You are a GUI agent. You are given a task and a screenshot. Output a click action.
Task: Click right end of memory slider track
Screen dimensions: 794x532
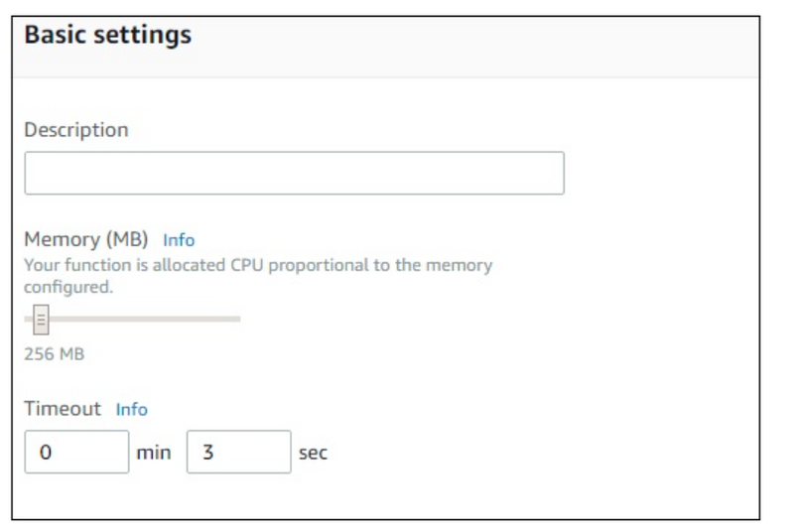point(236,319)
